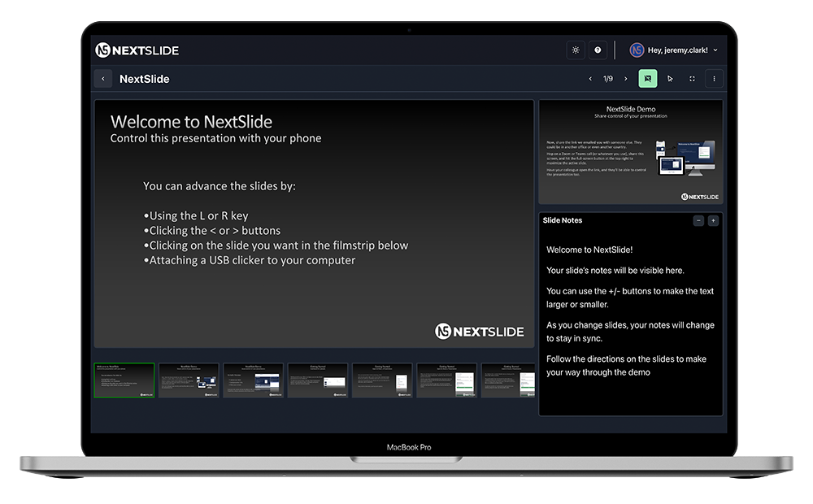
Task: Select the first filmstrip thumbnail highlighted green
Action: tap(124, 380)
